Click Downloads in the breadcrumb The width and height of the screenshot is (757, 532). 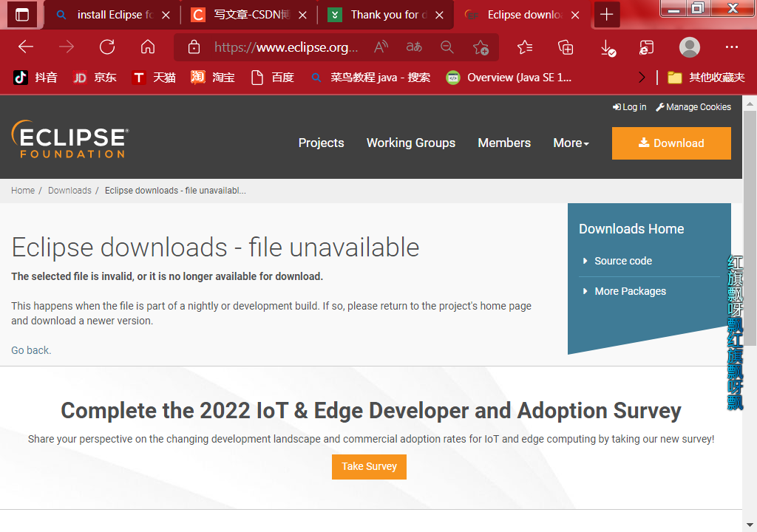click(x=69, y=190)
